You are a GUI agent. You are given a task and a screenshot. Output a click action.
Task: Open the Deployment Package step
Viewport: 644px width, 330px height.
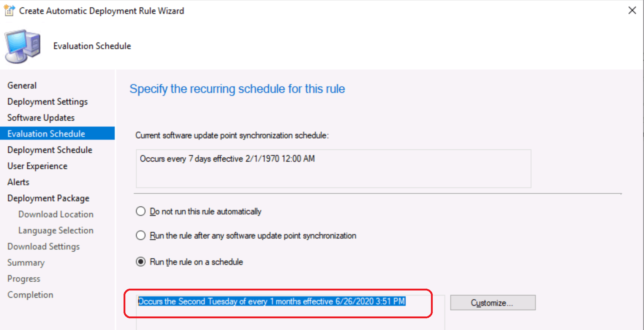48,198
